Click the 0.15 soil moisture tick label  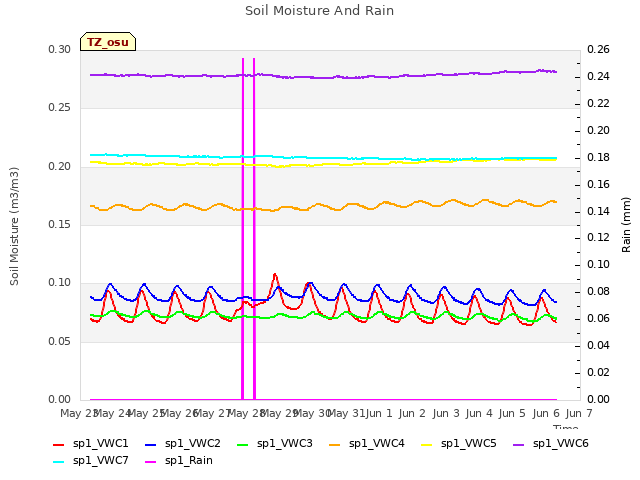pos(60,224)
